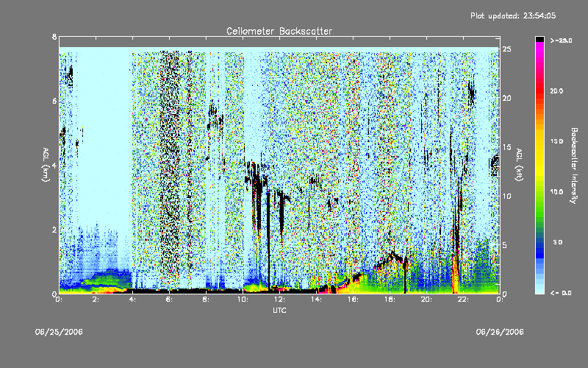Click the 'Ceilometer Backscatter' plot title

279,31
